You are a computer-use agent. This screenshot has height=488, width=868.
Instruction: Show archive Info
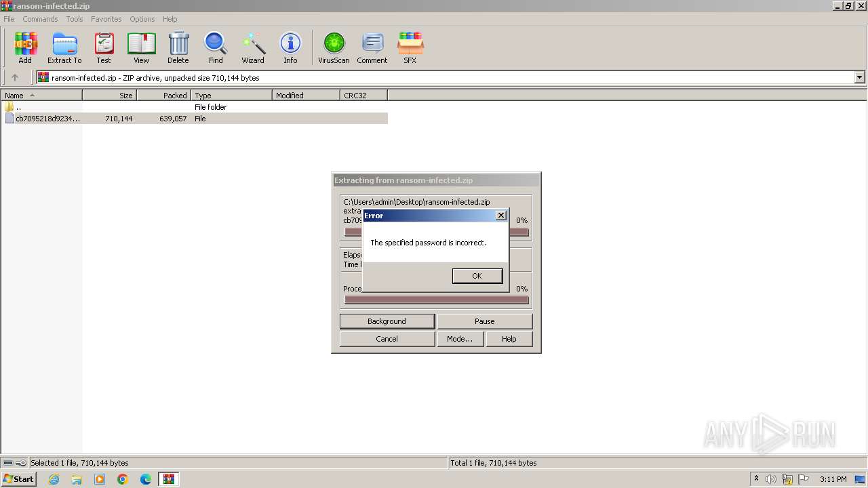click(290, 48)
